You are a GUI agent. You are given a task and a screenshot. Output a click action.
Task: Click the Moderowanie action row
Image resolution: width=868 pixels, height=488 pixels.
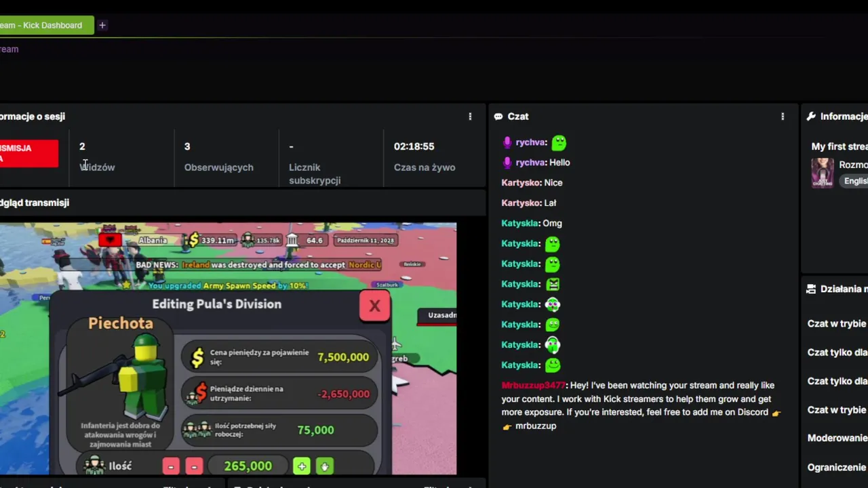(837, 438)
